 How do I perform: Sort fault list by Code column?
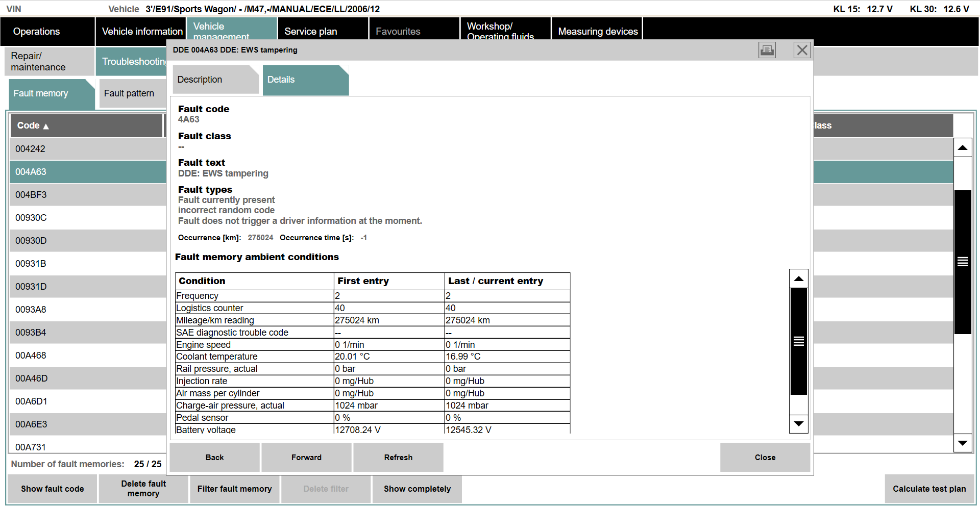coord(86,125)
